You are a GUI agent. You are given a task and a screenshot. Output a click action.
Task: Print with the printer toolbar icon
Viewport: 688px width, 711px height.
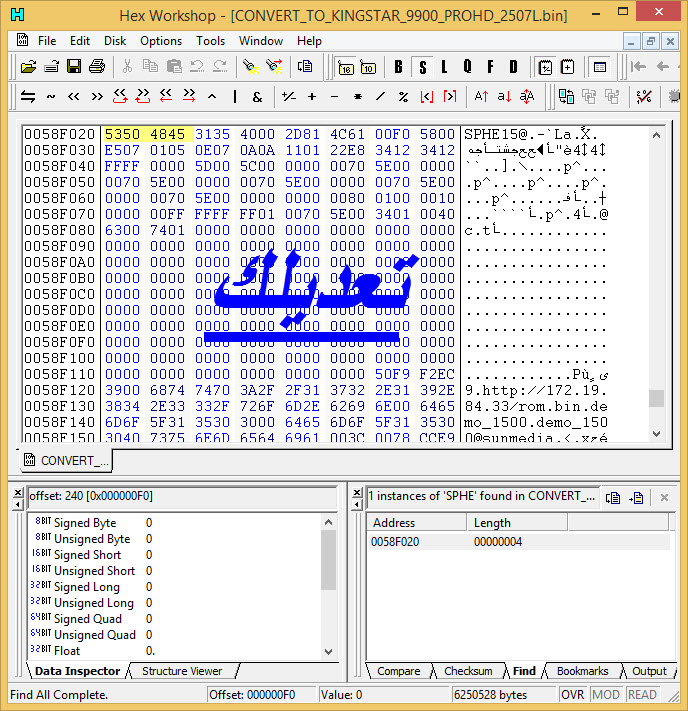97,67
